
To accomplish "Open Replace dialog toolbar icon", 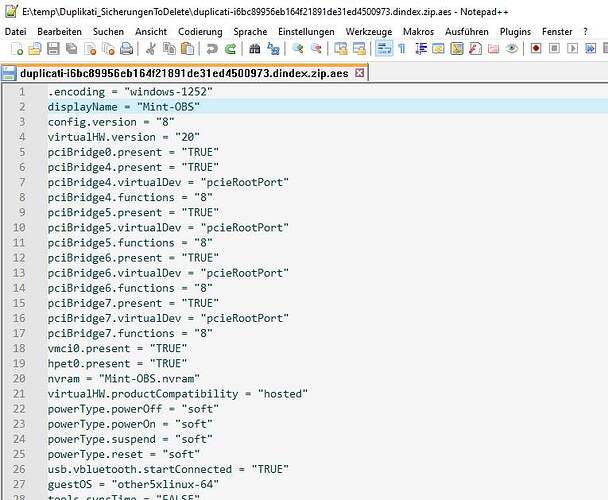I will tap(273, 49).
